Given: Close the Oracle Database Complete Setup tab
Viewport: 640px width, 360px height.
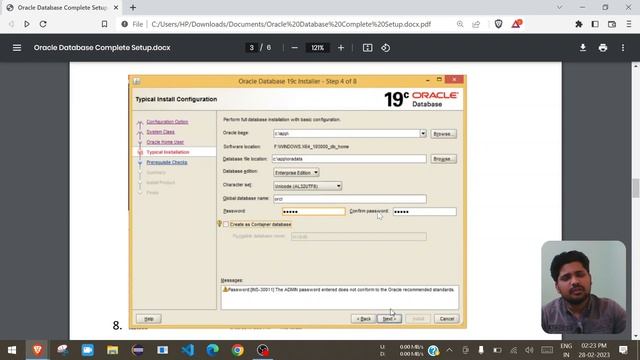Looking at the screenshot, I should point(116,7).
